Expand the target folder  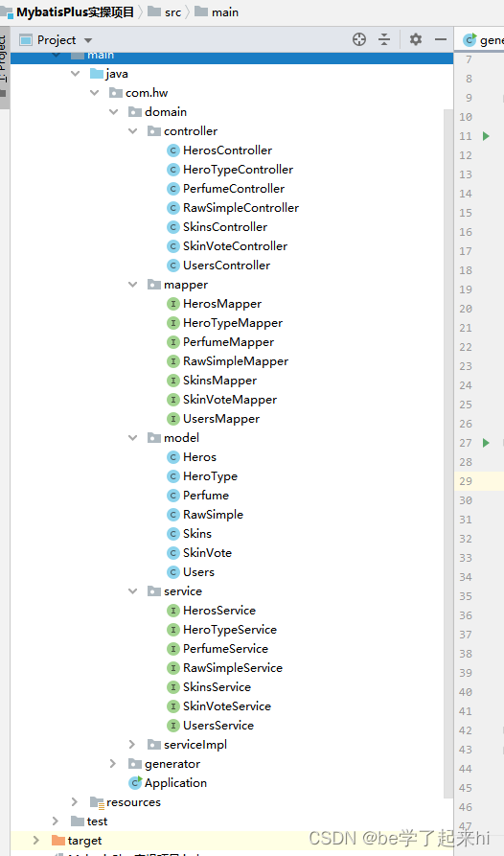coord(36,840)
